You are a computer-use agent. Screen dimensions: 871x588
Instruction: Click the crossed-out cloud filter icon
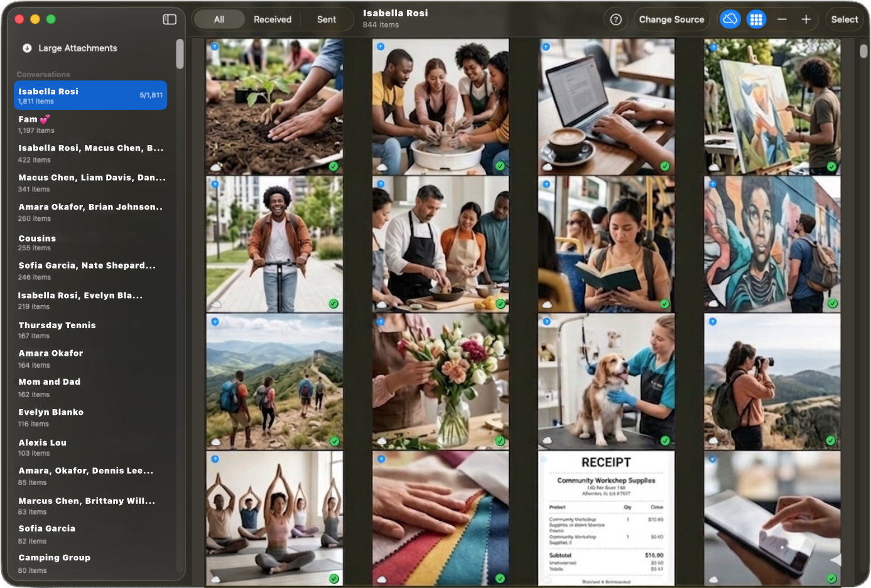pos(730,19)
